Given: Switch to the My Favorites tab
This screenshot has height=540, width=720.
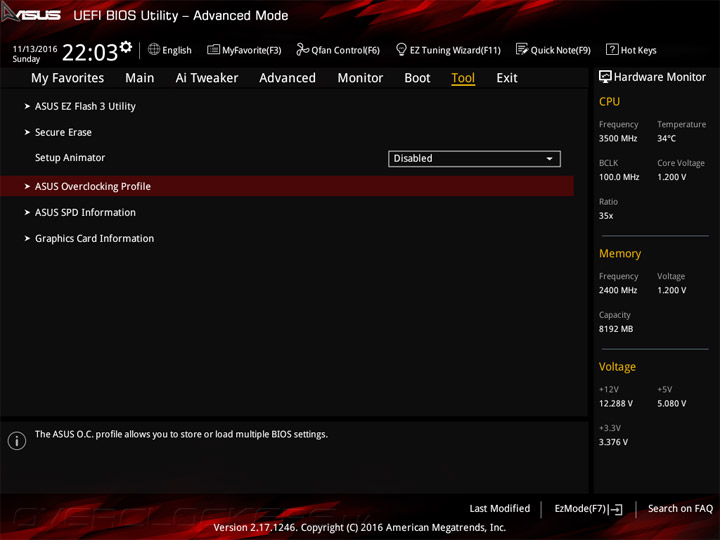Looking at the screenshot, I should [x=68, y=78].
